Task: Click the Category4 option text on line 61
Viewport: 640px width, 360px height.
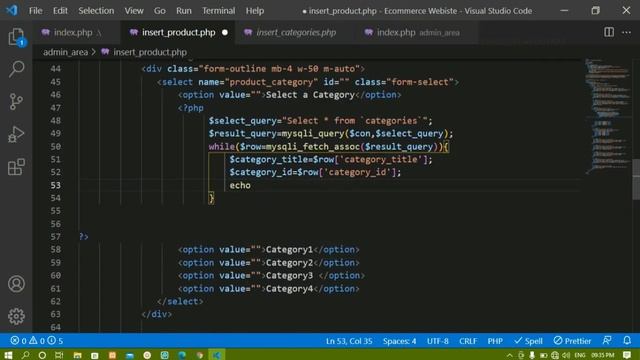Action: [289, 289]
